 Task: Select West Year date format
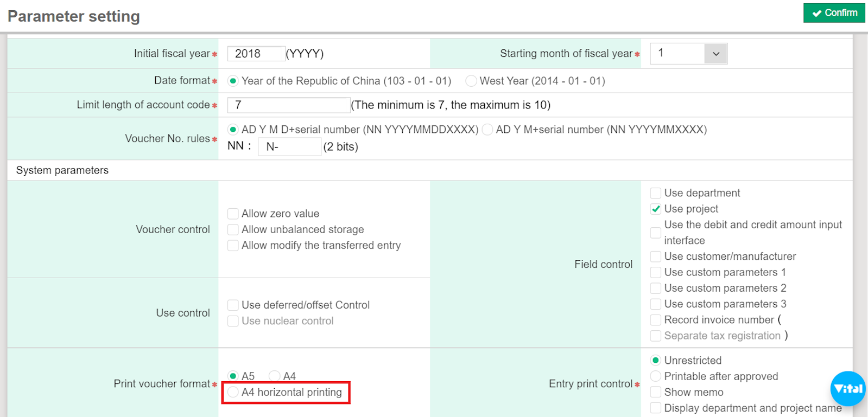coord(471,81)
